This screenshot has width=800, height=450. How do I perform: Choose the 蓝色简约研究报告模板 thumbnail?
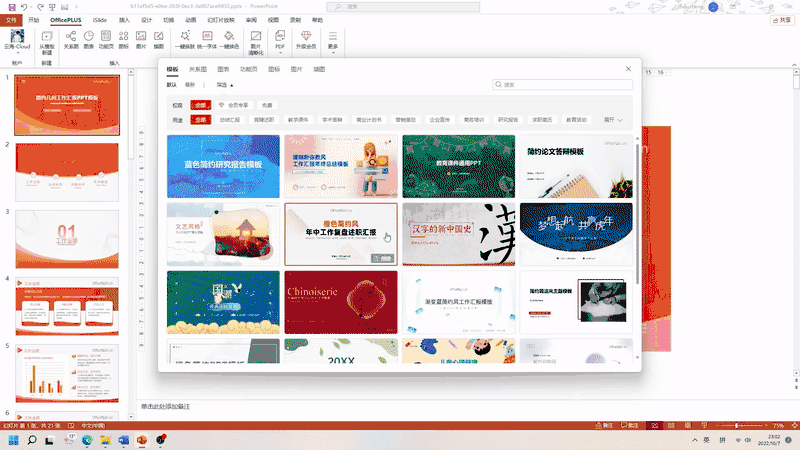coord(223,166)
